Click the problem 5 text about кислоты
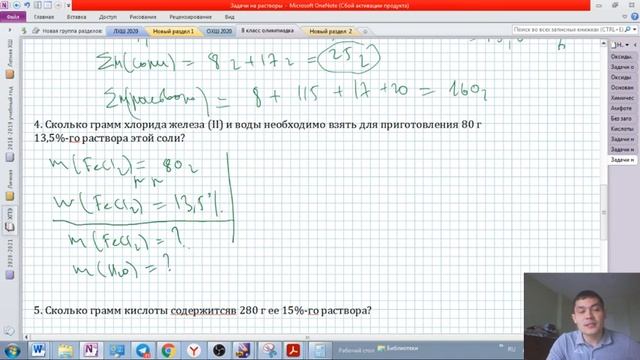640x360 pixels. pyautogui.click(x=202, y=311)
